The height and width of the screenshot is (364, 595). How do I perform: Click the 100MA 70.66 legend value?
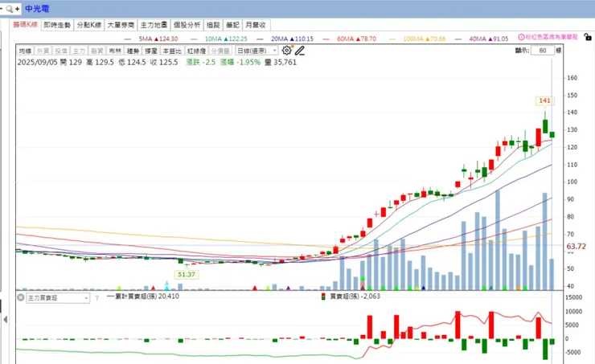(425, 39)
